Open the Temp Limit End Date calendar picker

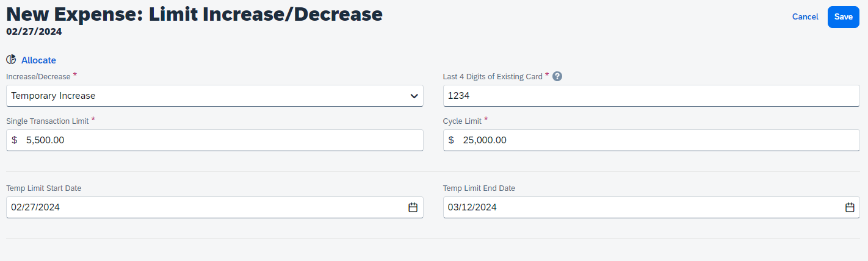(x=849, y=207)
